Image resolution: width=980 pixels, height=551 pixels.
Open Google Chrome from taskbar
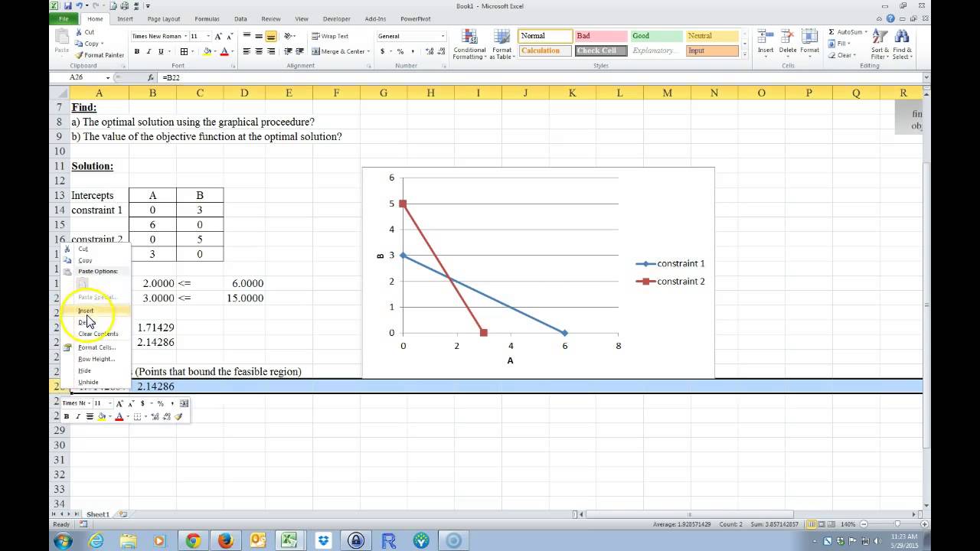(x=192, y=540)
